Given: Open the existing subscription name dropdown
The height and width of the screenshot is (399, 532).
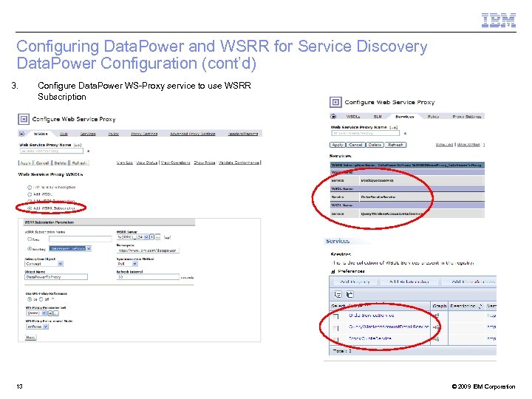Looking at the screenshot, I should tap(70, 248).
